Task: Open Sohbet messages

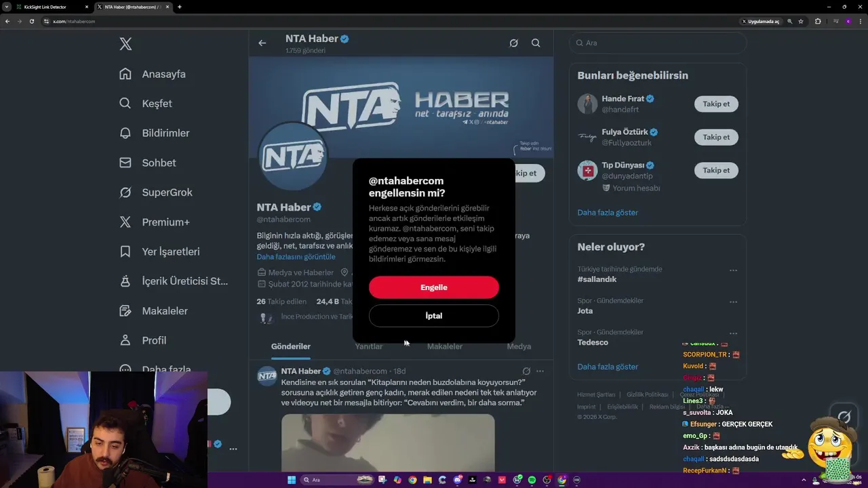Action: 148,163
